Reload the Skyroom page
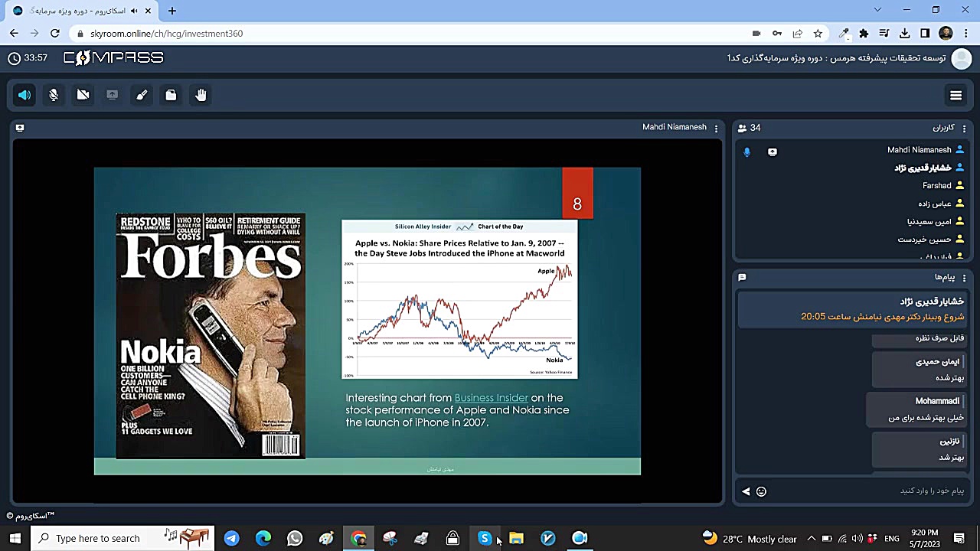The image size is (980, 551). pos(55,34)
